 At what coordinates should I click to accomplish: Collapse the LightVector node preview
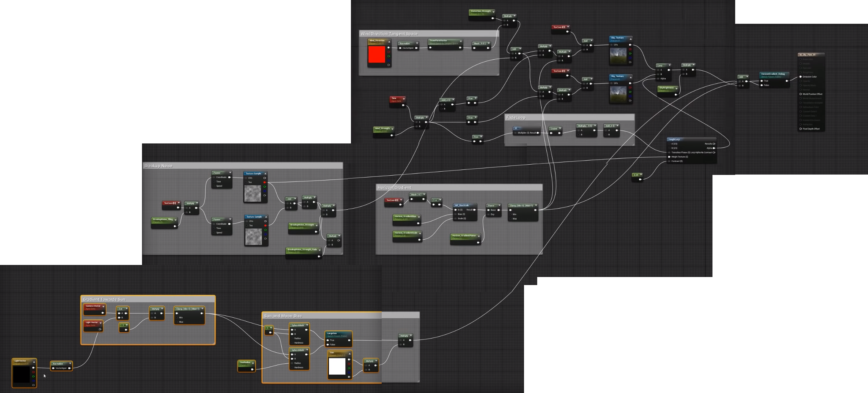coord(34,362)
